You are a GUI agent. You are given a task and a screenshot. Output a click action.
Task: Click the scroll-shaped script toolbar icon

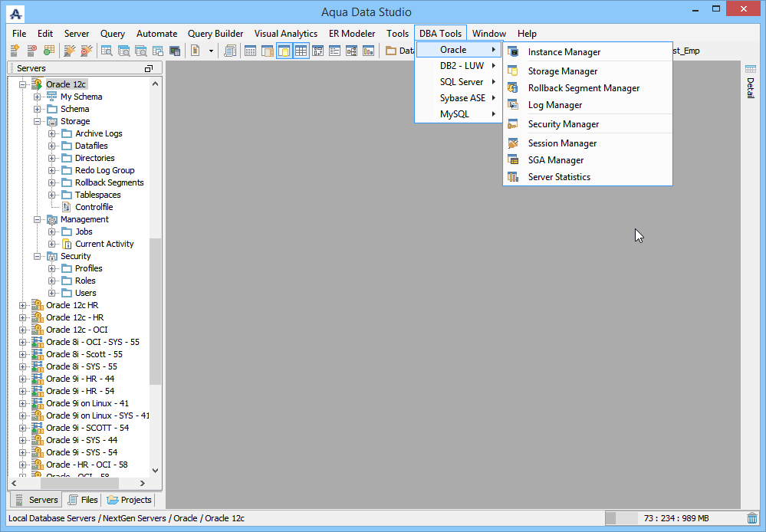point(230,51)
